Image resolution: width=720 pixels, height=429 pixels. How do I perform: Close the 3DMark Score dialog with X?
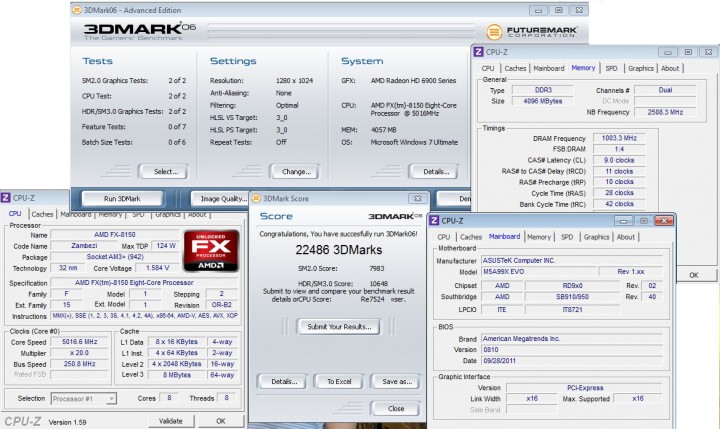(x=417, y=198)
